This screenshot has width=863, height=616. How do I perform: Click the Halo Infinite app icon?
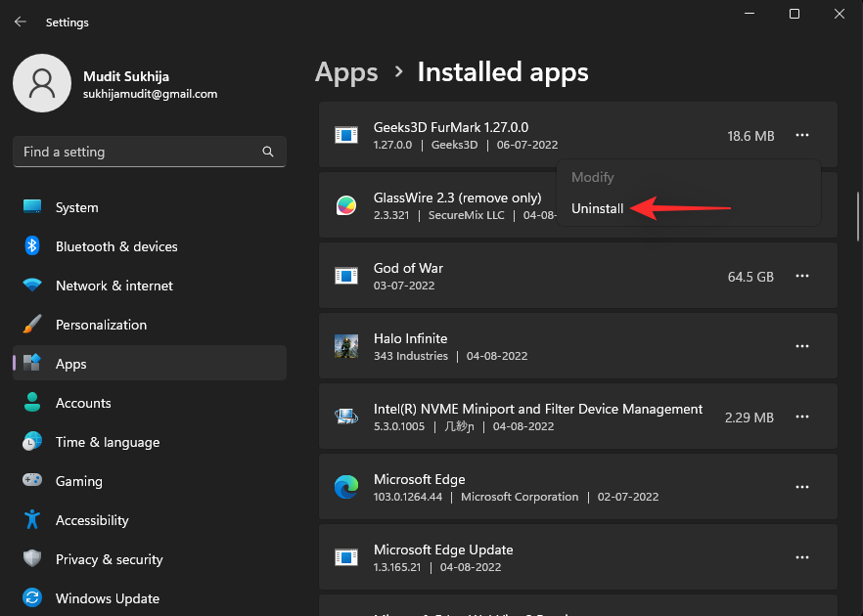(346, 346)
